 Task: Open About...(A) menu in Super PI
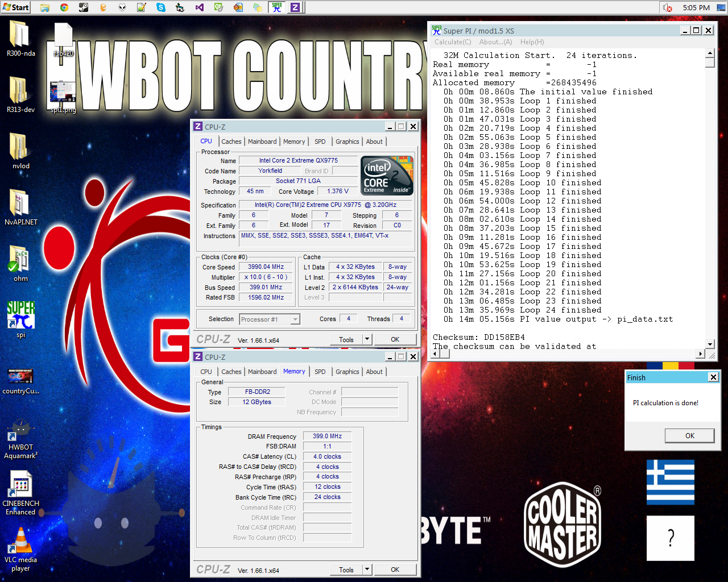tap(495, 42)
